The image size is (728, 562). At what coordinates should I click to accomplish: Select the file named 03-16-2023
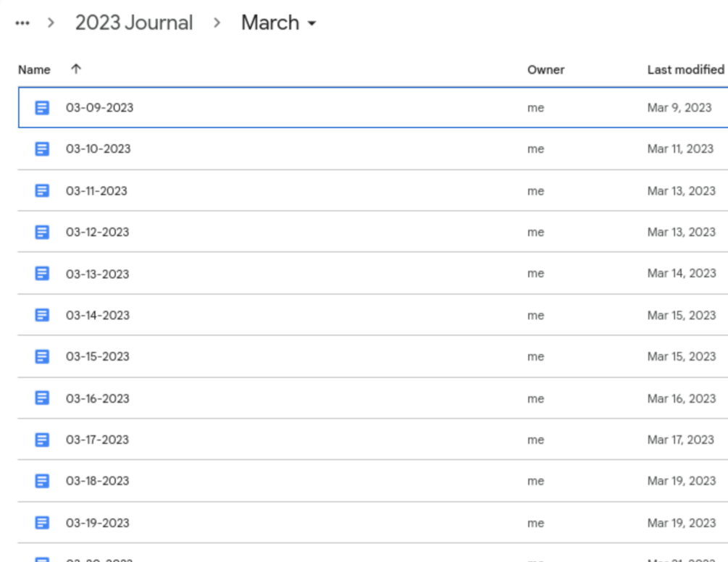click(x=98, y=398)
